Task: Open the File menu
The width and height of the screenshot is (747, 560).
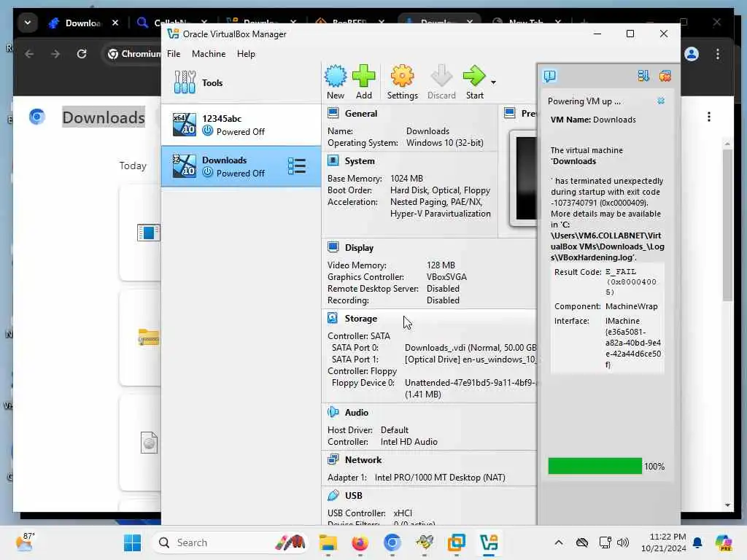Action: 174,54
